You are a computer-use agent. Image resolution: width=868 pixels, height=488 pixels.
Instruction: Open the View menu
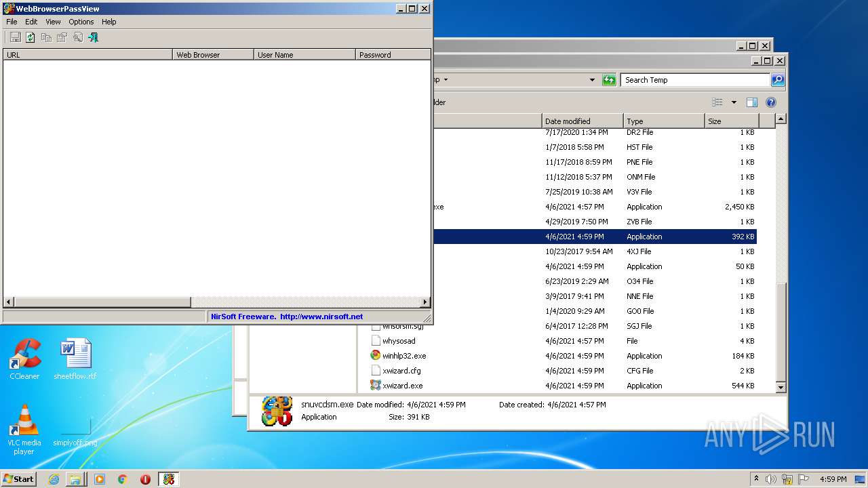click(x=53, y=22)
